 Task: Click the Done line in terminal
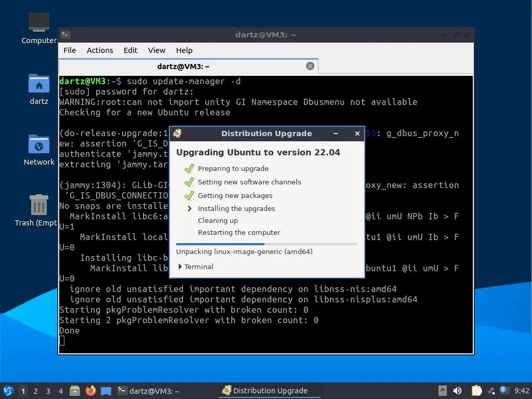click(x=69, y=331)
